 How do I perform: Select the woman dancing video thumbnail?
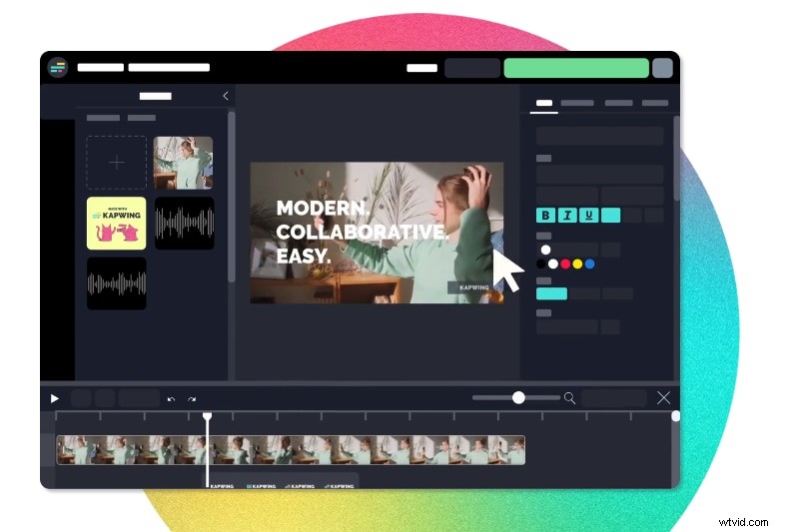[x=183, y=163]
